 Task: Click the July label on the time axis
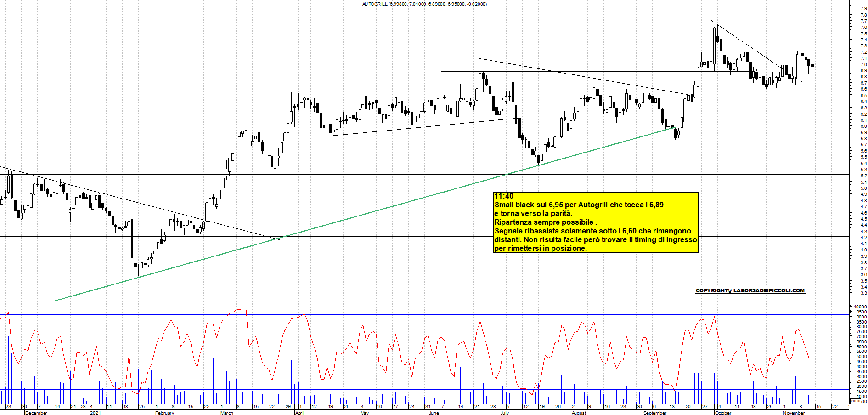505,413
